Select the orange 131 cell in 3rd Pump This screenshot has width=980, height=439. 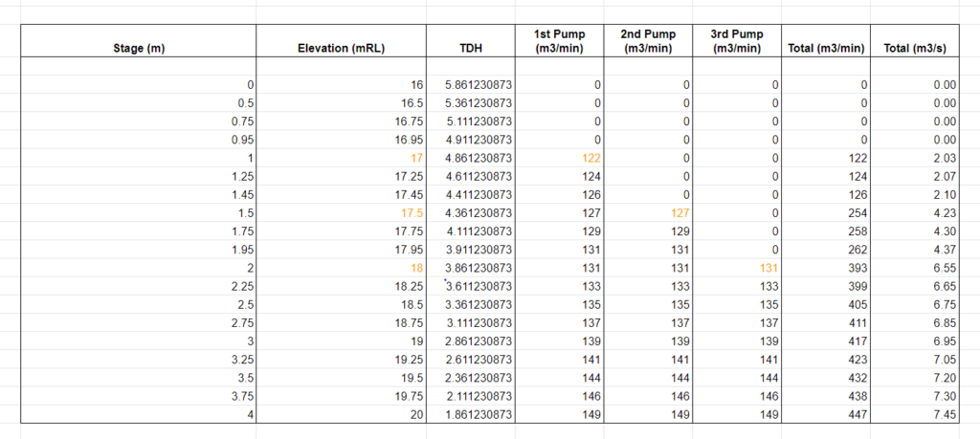click(x=737, y=268)
